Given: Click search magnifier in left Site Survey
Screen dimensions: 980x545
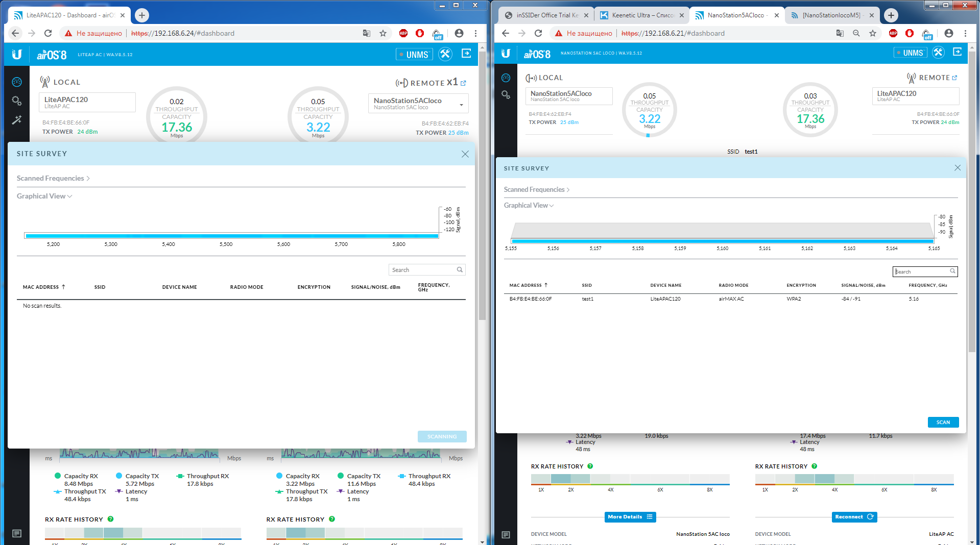Looking at the screenshot, I should click(x=460, y=269).
